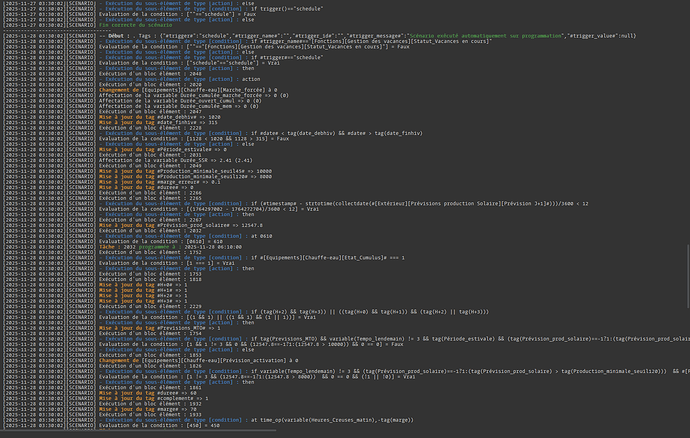The width and height of the screenshot is (690, 438).
Task: Click the evaluation "[0610] = 610"
Action: [x=161, y=242]
